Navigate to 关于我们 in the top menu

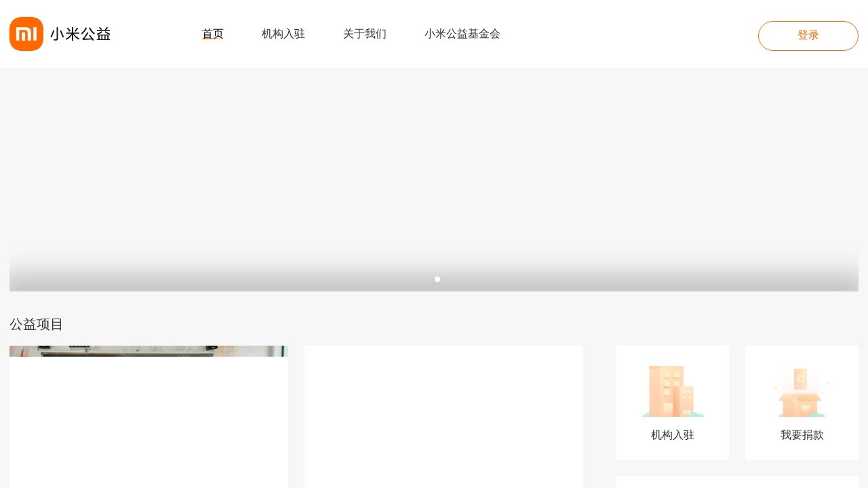pyautogui.click(x=365, y=34)
